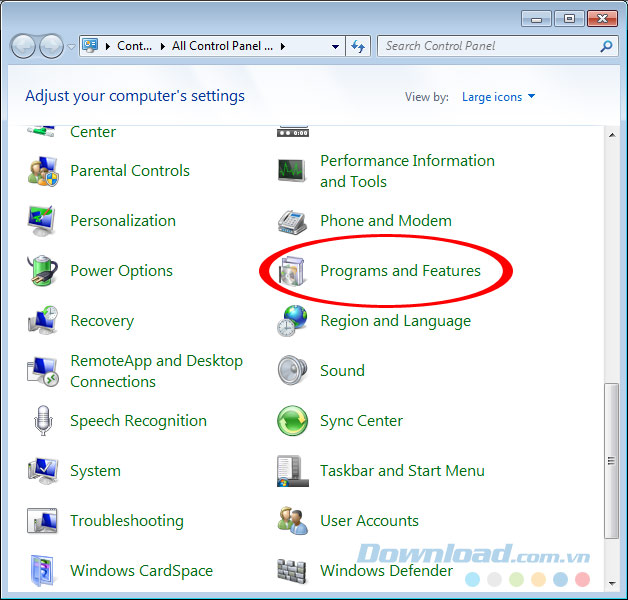
Task: Go forward with the Forward arrow button
Action: pyautogui.click(x=51, y=46)
